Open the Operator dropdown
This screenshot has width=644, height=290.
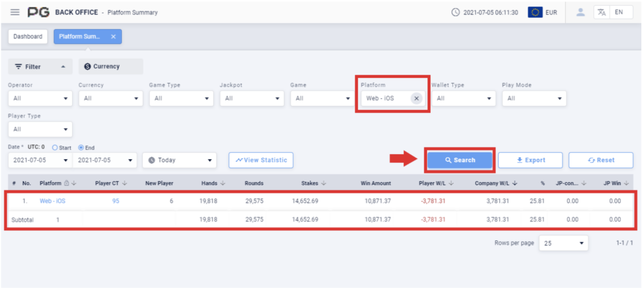point(40,98)
